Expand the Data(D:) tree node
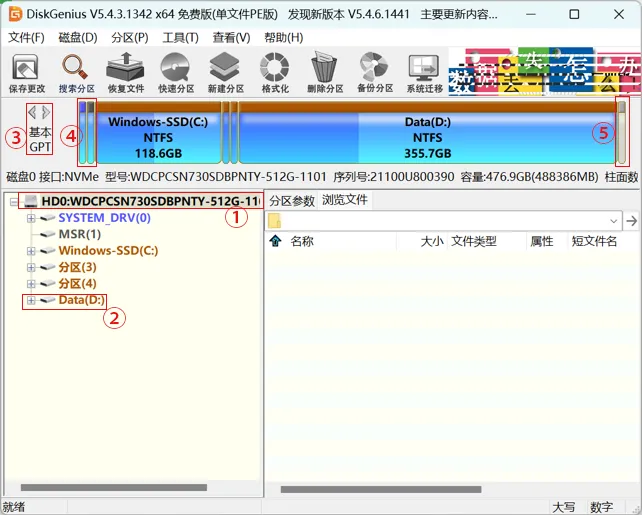 click(31, 300)
